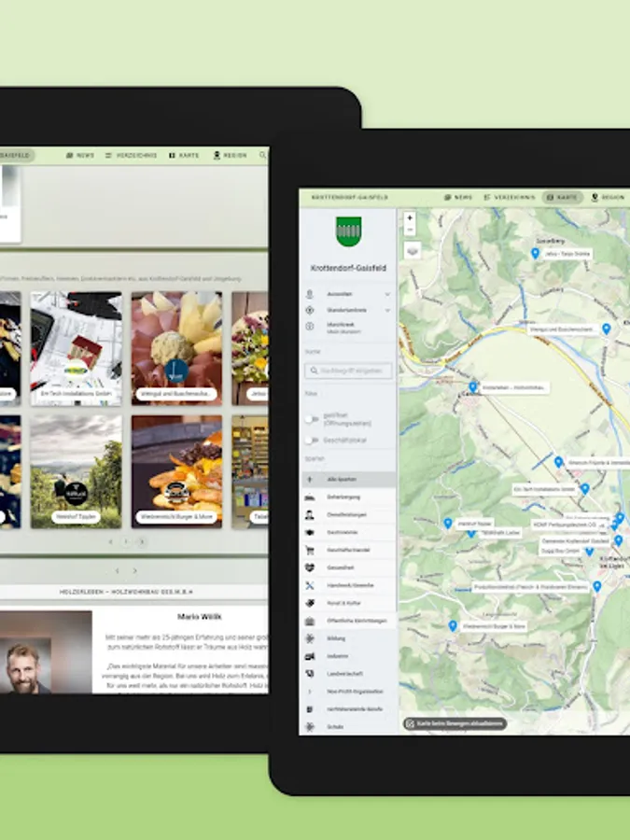Toggle the Geschäftslokal filter switch
Viewport: 630px width, 840px height.
tap(311, 441)
